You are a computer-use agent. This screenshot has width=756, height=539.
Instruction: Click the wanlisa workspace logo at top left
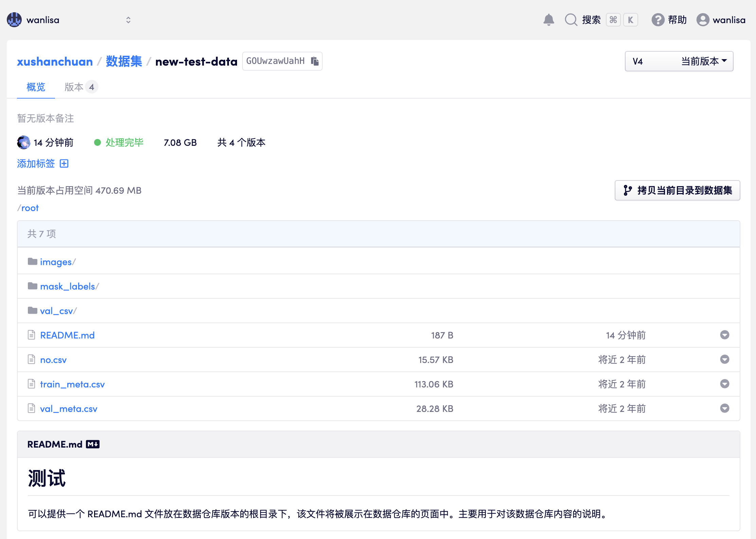coord(14,20)
